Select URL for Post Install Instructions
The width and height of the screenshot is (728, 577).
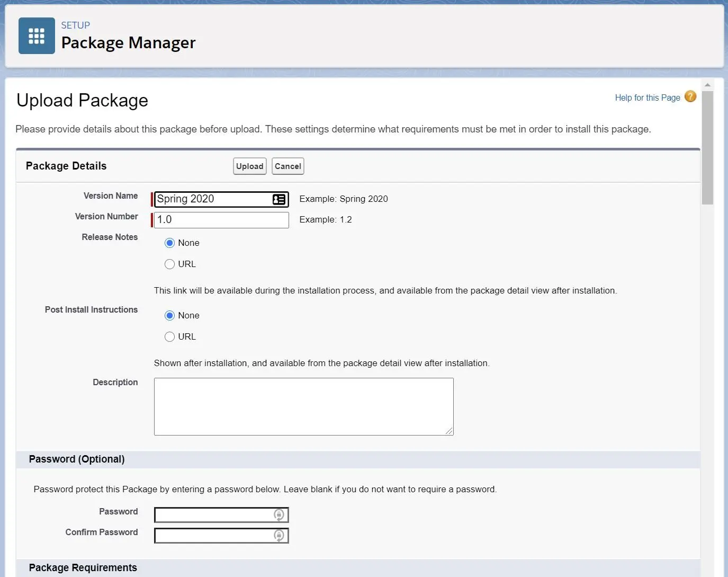(x=169, y=336)
